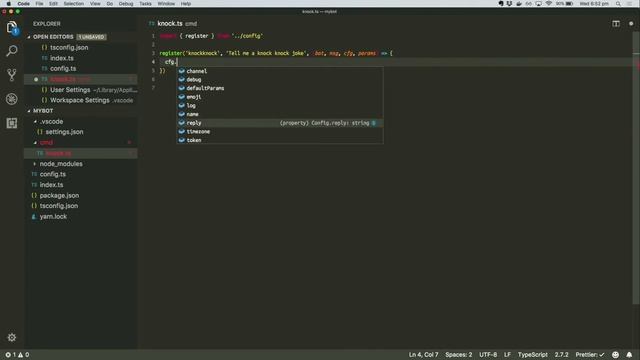640x360 pixels.
Task: Change language mode via TypeScript
Action: pyautogui.click(x=533, y=355)
